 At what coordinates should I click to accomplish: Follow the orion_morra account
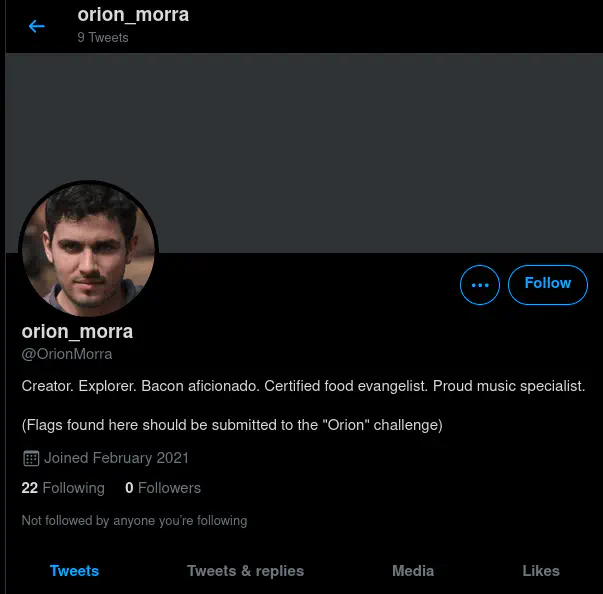[x=547, y=284]
